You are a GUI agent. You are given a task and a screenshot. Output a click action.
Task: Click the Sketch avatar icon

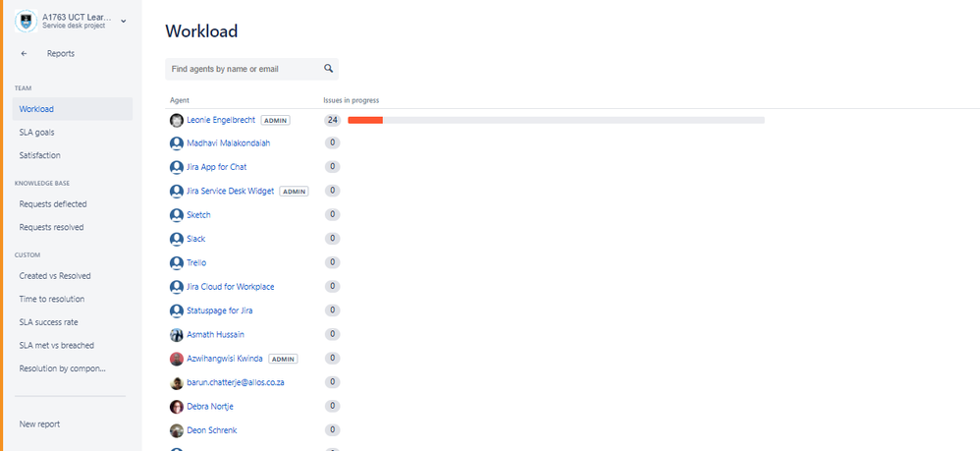(176, 215)
